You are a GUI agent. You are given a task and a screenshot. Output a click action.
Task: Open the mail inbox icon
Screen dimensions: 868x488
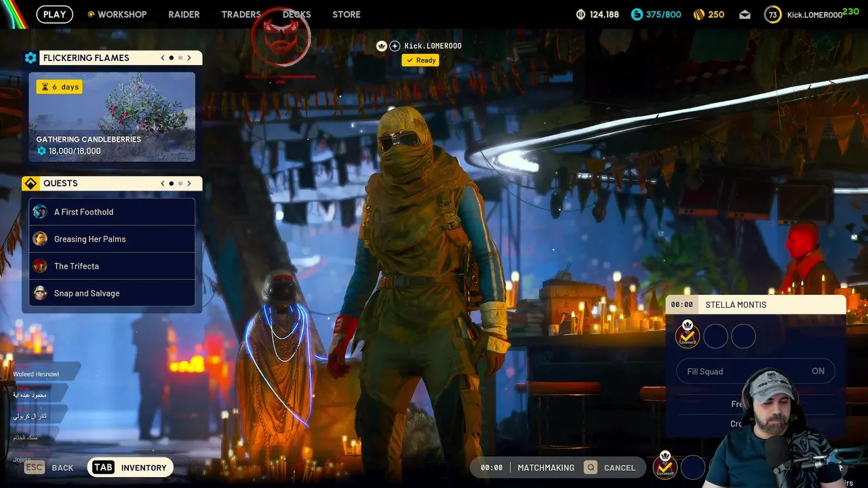(745, 15)
